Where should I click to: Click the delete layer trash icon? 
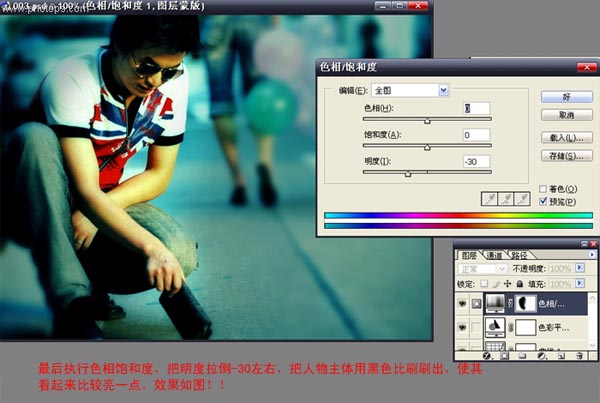(x=578, y=355)
